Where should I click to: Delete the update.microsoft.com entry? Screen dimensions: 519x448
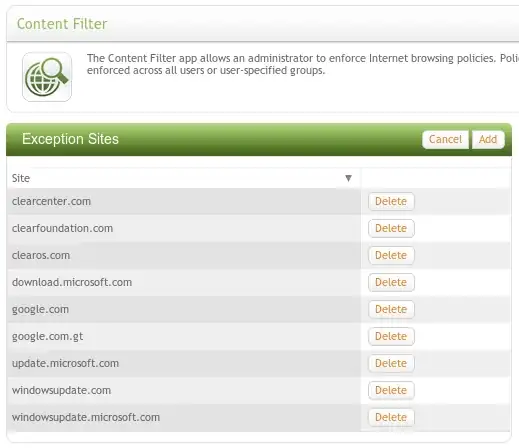(391, 363)
